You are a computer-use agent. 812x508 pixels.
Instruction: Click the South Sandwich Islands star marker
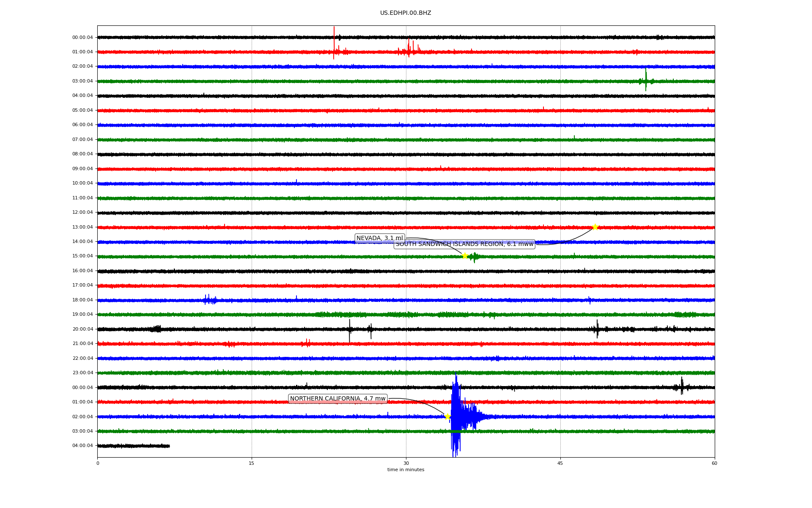(595, 227)
